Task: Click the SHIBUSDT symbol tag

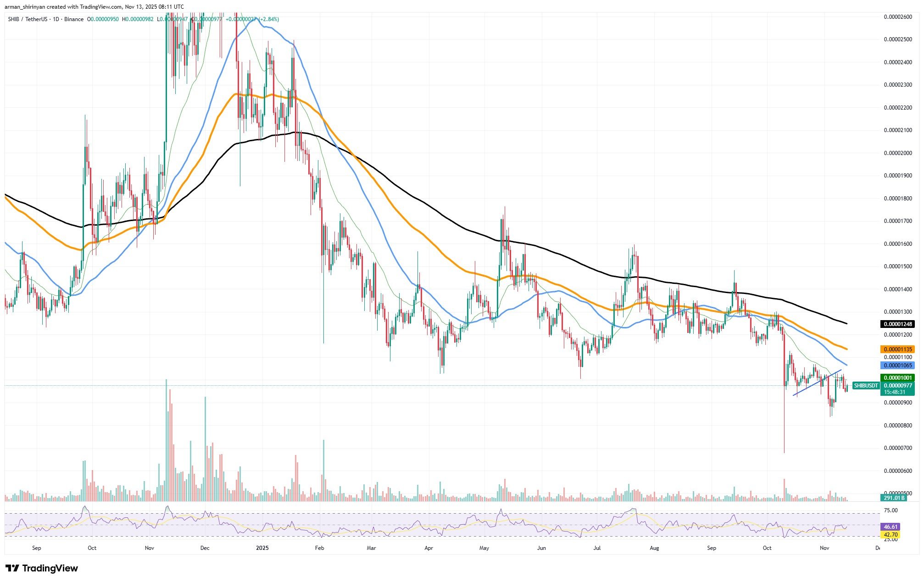Action: [865, 386]
